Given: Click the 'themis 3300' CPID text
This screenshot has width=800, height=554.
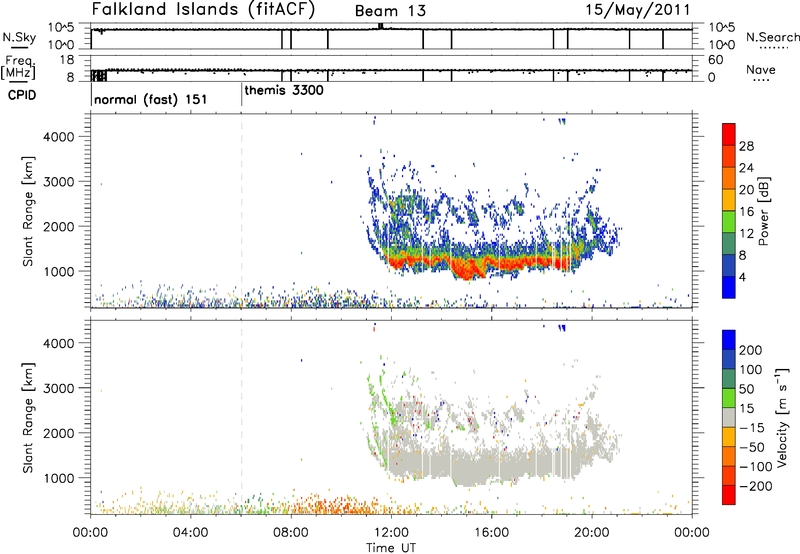Looking at the screenshot, I should (x=284, y=91).
